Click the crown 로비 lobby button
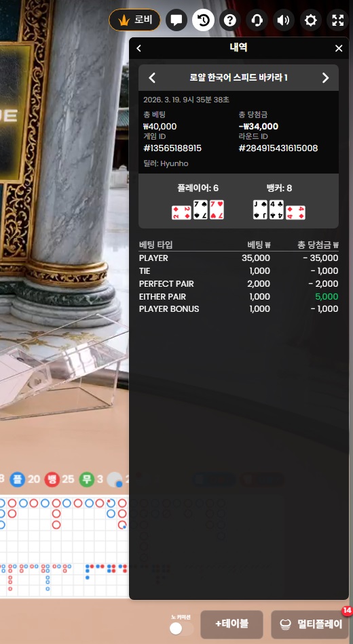The image size is (353, 644). (134, 20)
